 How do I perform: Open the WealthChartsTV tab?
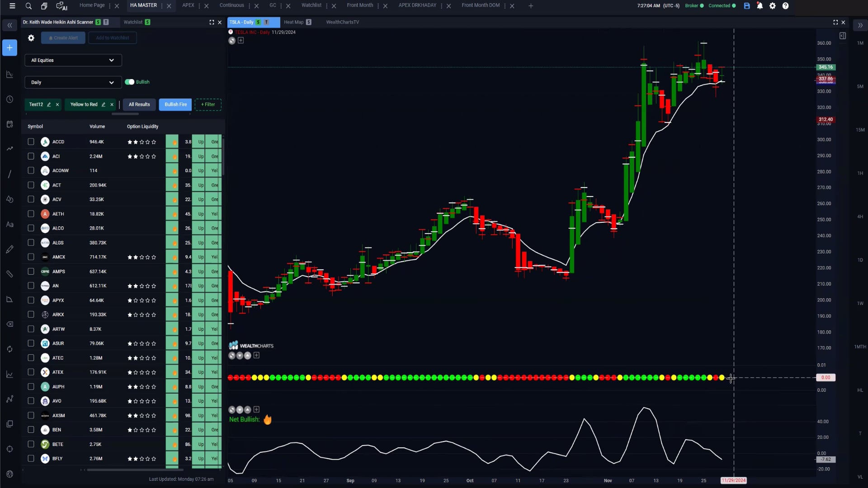tap(343, 22)
